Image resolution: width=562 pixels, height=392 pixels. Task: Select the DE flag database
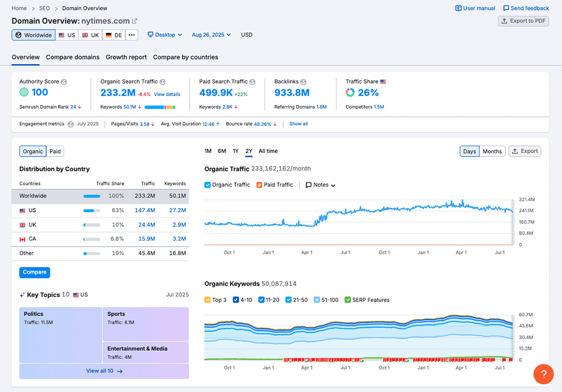tap(114, 35)
